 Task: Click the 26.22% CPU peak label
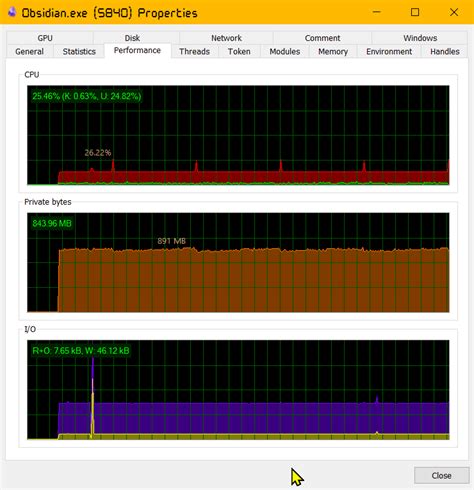[98, 153]
